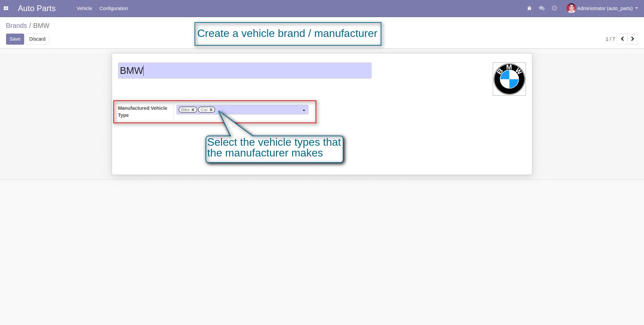Click the BMW name input field

pyautogui.click(x=245, y=71)
